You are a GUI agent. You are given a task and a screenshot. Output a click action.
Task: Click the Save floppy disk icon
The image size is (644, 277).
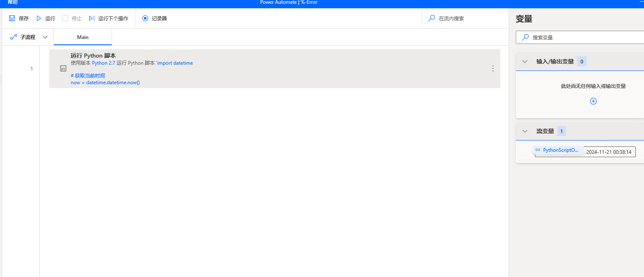click(x=12, y=18)
